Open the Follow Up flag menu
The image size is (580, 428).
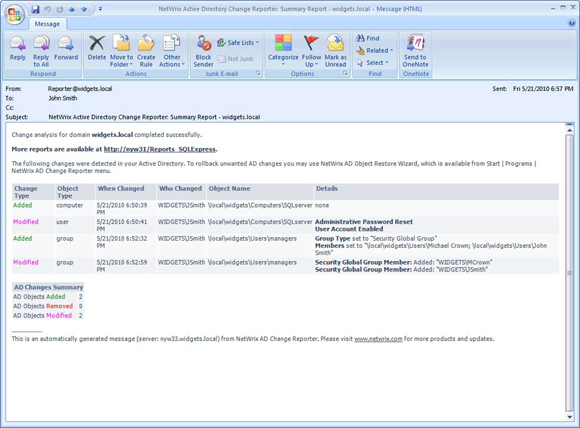click(x=311, y=51)
